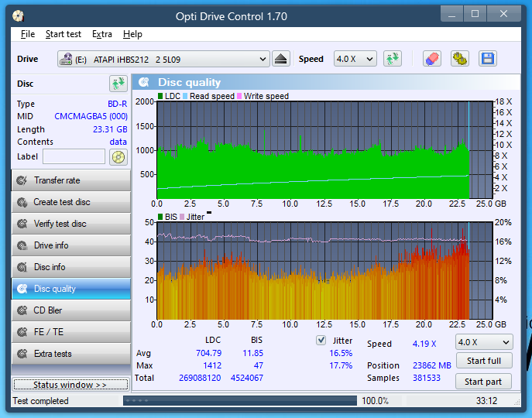Viewport: 532px width, 418px height.
Task: Click the BIS total value 4524067
Action: [x=247, y=378]
